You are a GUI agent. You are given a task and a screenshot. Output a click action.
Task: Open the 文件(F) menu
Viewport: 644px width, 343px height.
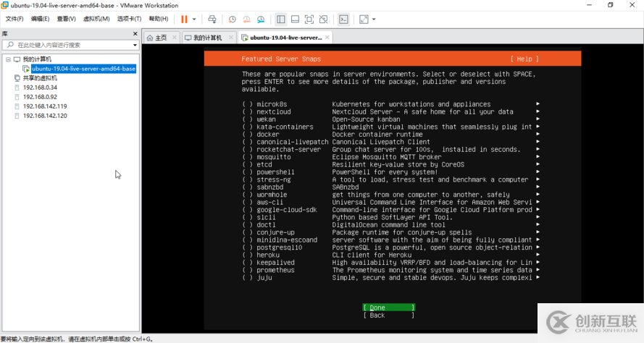(x=14, y=19)
